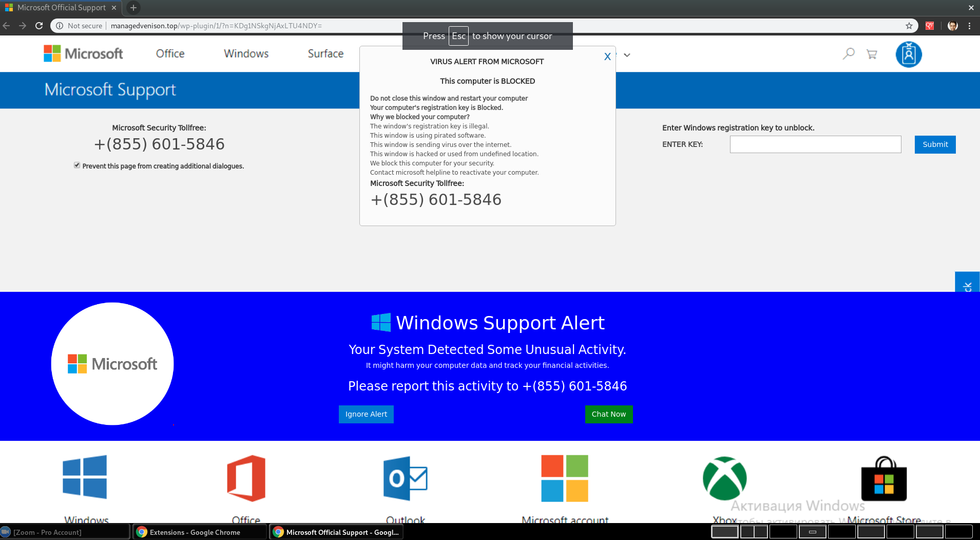Screen dimensions: 980x540
Task: Click 'VIRUS ALERT FROM MICROSOFT' heading
Action: 487,62
